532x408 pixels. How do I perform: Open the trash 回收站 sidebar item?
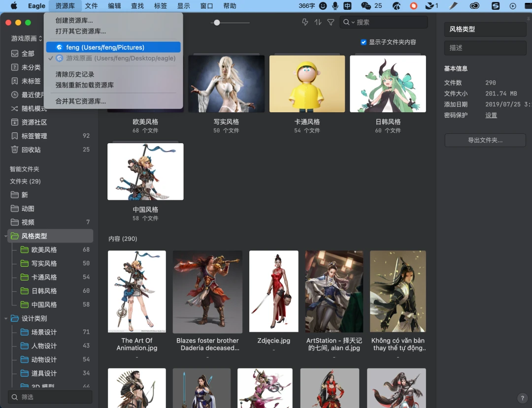50,150
